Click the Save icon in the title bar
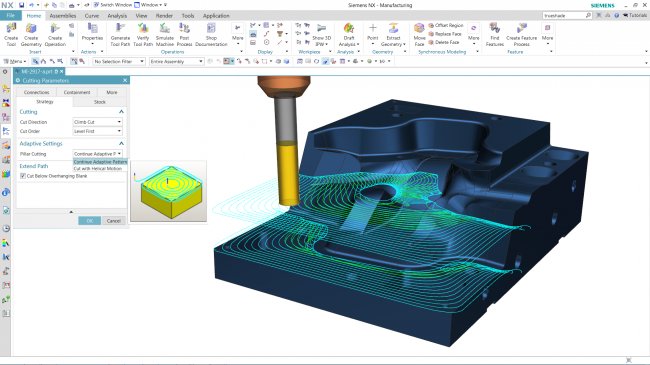650x365 pixels. point(22,5)
